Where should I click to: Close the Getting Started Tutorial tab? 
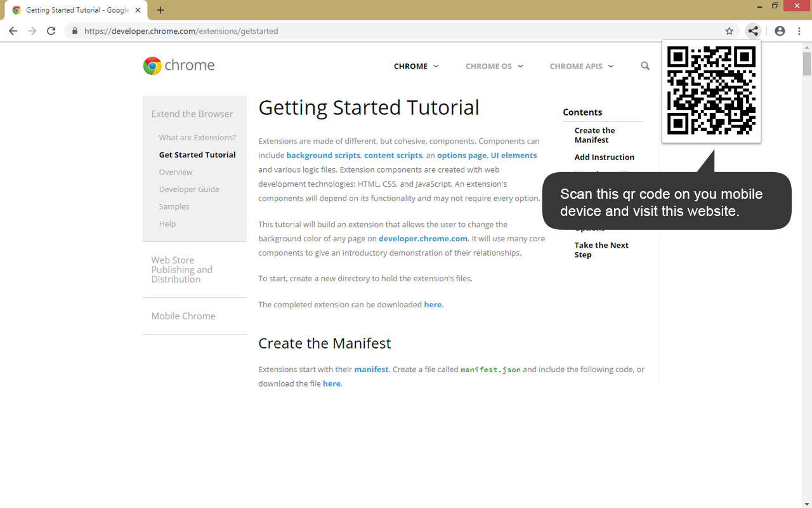[138, 10]
